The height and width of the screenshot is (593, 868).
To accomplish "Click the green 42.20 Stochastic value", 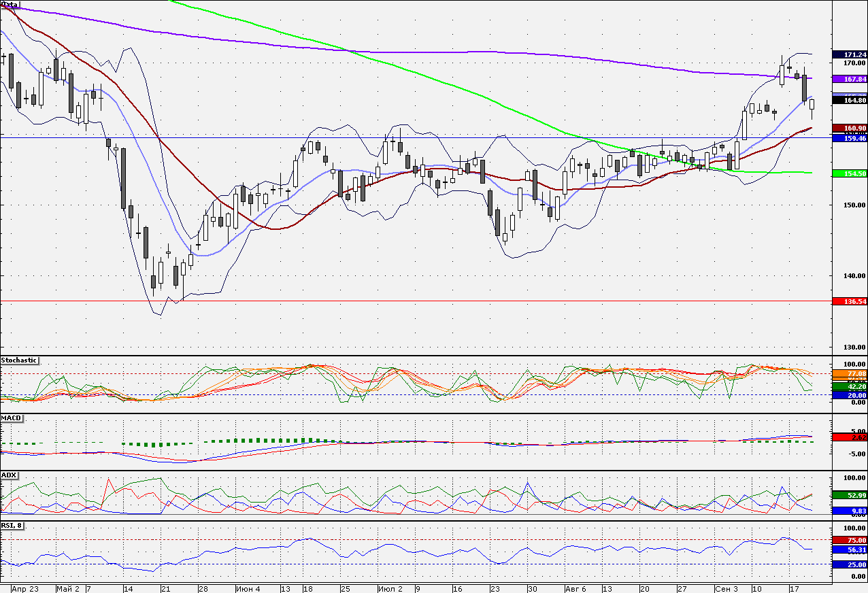I will pos(850,386).
